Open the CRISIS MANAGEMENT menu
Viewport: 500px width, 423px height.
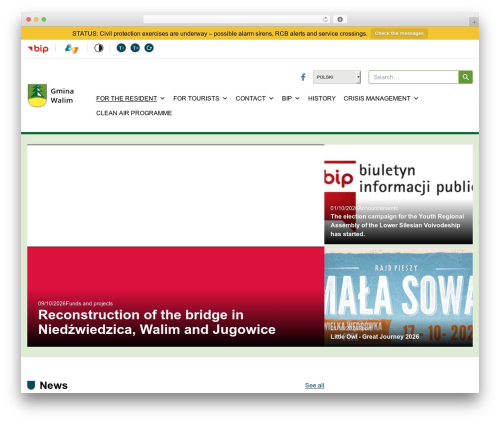pyautogui.click(x=377, y=98)
